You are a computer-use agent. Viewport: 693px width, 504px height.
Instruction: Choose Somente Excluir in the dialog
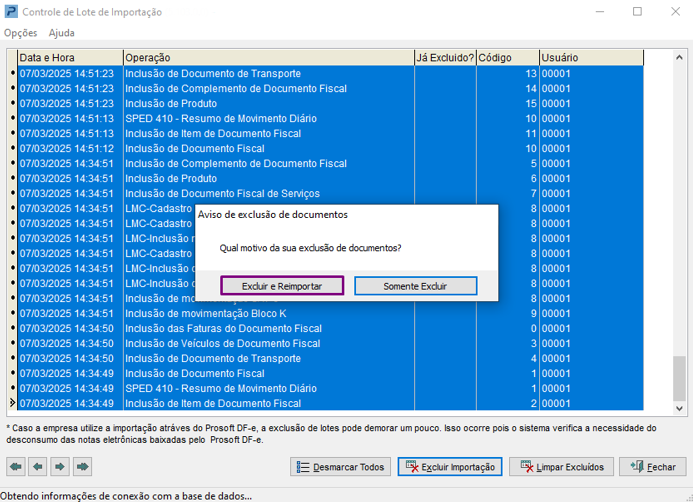click(x=415, y=286)
